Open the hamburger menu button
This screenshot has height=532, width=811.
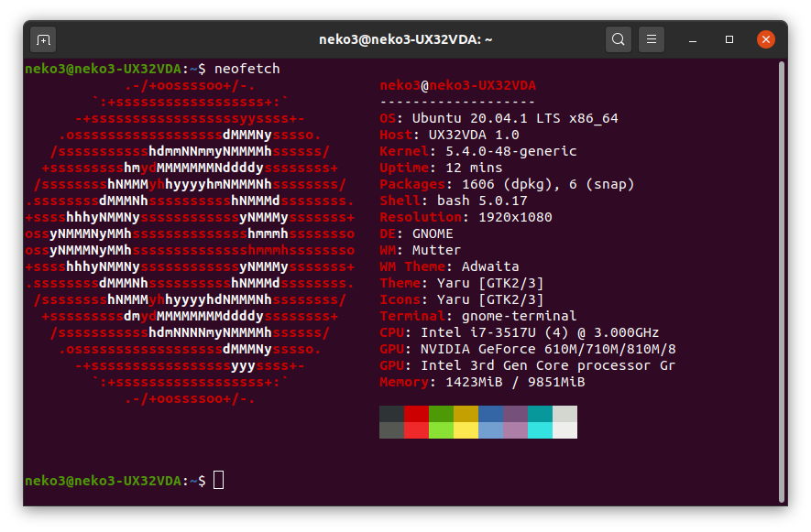click(x=652, y=39)
